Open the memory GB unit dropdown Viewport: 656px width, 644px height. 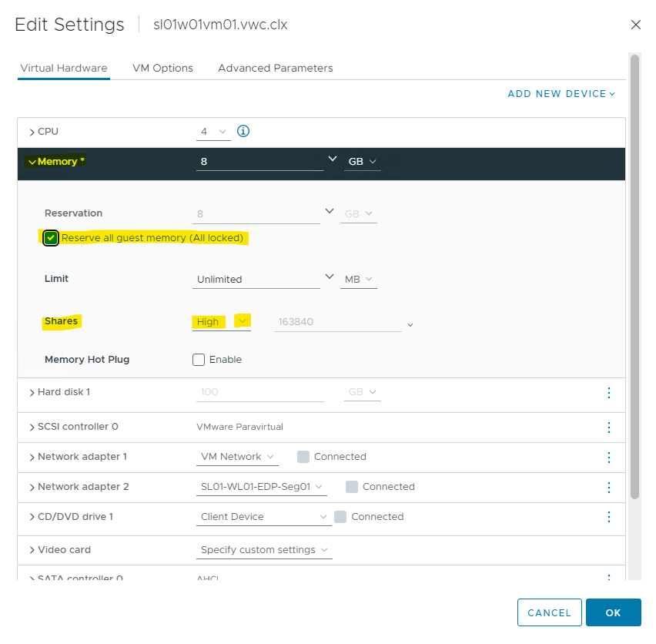362,162
